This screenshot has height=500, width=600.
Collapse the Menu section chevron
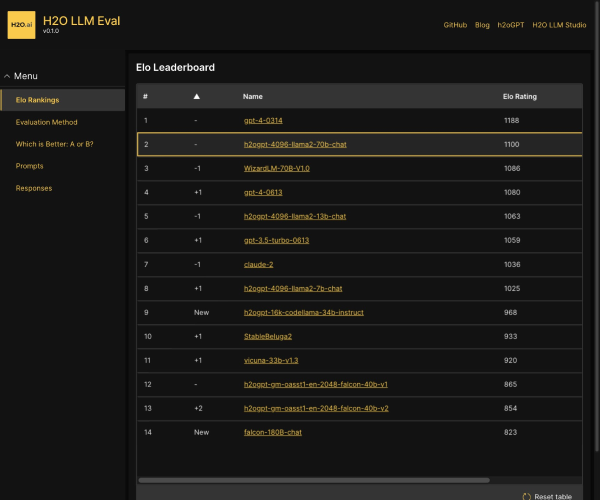[x=7, y=76]
